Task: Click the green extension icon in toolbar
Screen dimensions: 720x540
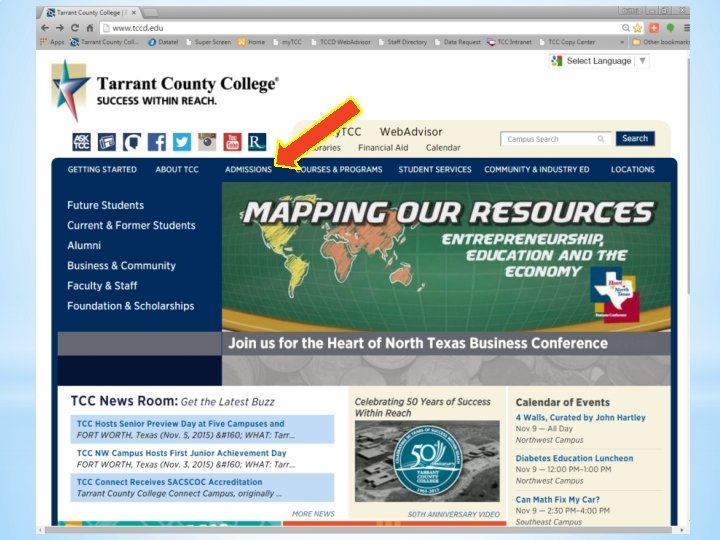Action: [x=670, y=28]
